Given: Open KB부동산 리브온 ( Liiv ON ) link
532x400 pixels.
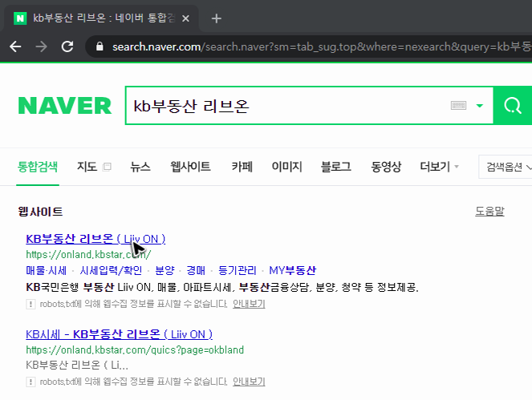Looking at the screenshot, I should click(95, 239).
